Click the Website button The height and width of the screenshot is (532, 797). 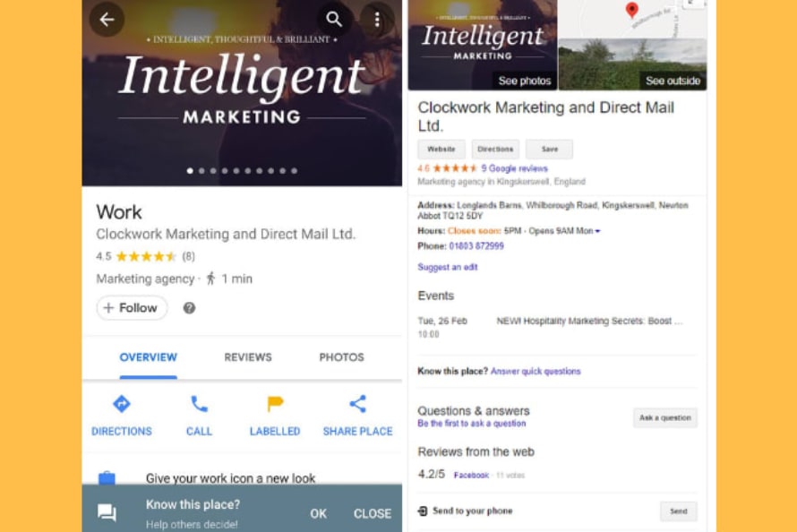click(x=441, y=150)
